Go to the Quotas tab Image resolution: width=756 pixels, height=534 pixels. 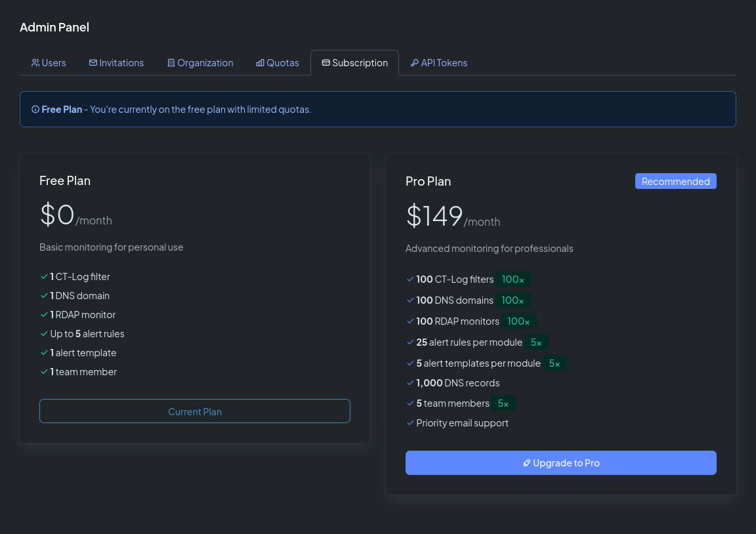[277, 63]
